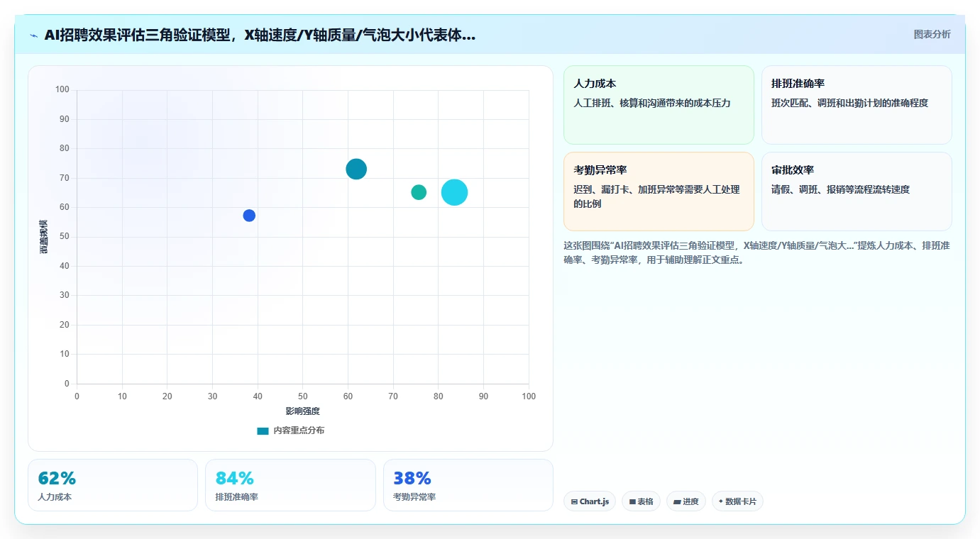Viewport: 980px width, 539px height.
Task: Click the summary paragraph starting 这张图围绕
Action: (x=756, y=252)
